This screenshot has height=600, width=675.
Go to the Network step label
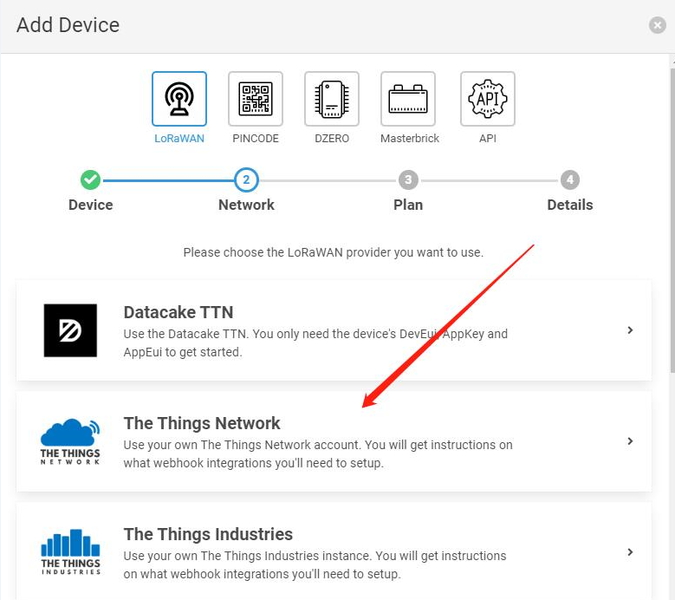246,205
